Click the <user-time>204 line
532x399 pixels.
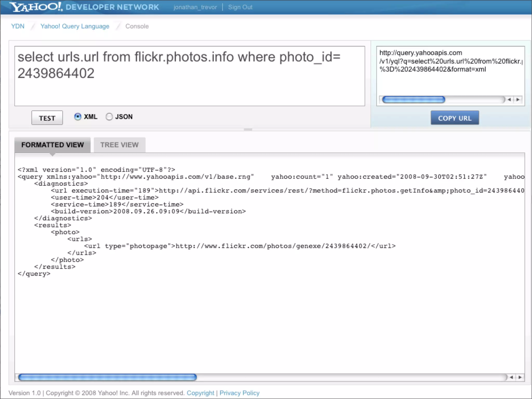pyautogui.click(x=105, y=198)
